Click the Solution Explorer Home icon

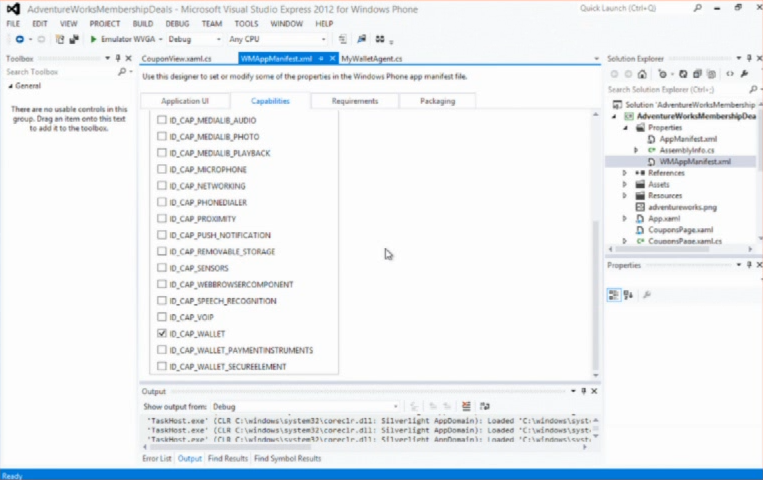point(642,74)
